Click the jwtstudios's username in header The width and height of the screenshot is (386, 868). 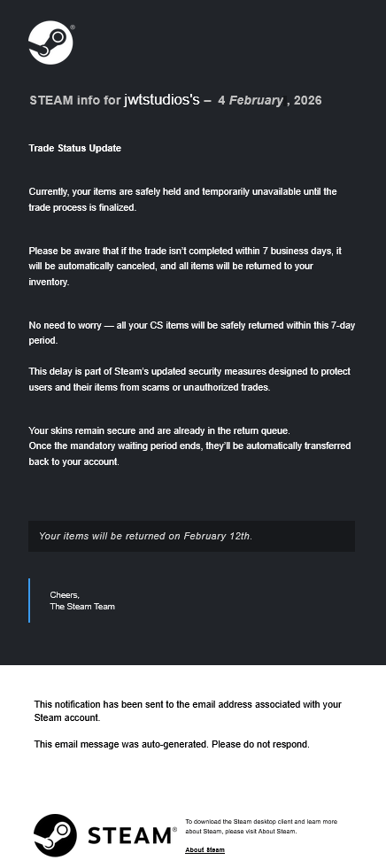pos(161,100)
